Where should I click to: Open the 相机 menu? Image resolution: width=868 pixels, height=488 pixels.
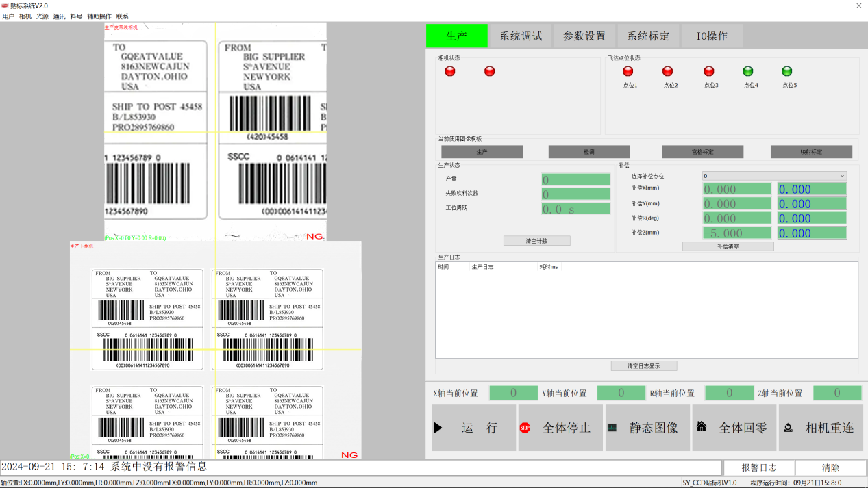click(25, 16)
